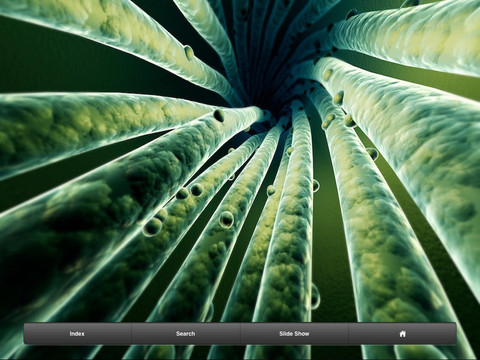
Task: Tap the Home house icon
Action: [x=402, y=334]
